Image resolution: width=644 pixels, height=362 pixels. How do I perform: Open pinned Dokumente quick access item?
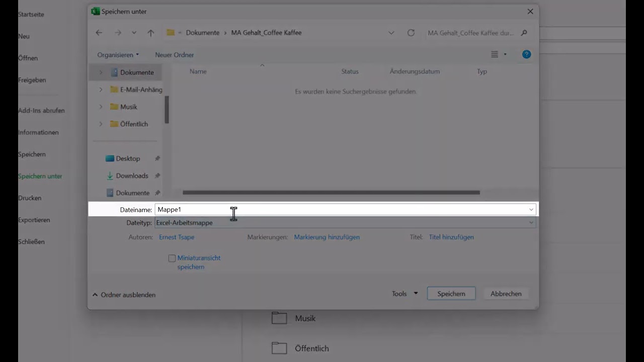point(128,193)
